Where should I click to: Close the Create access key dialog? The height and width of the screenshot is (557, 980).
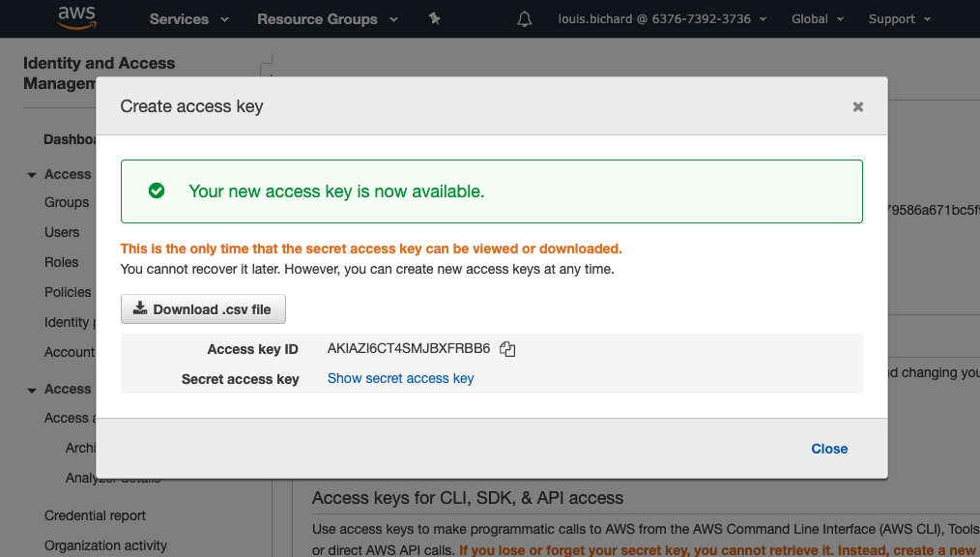(828, 449)
